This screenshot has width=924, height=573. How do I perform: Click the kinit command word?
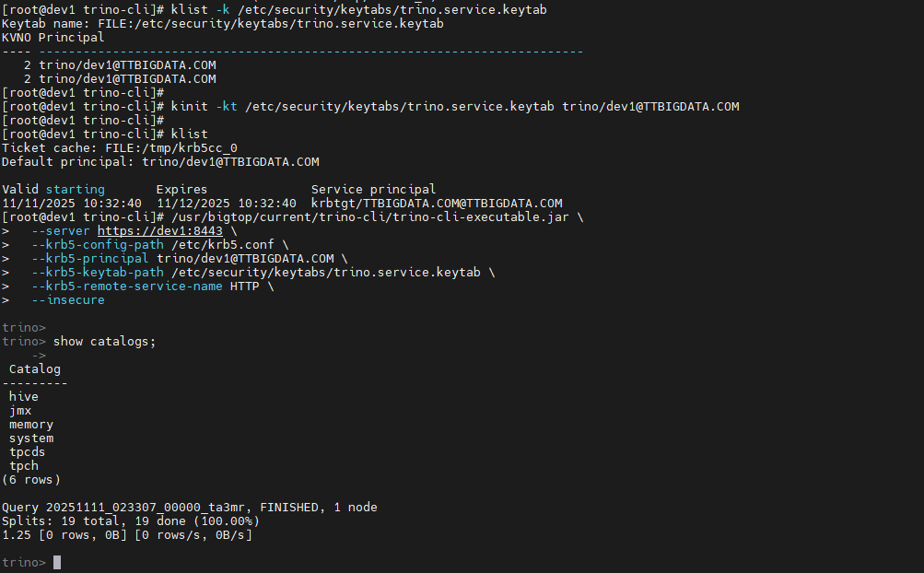click(190, 106)
